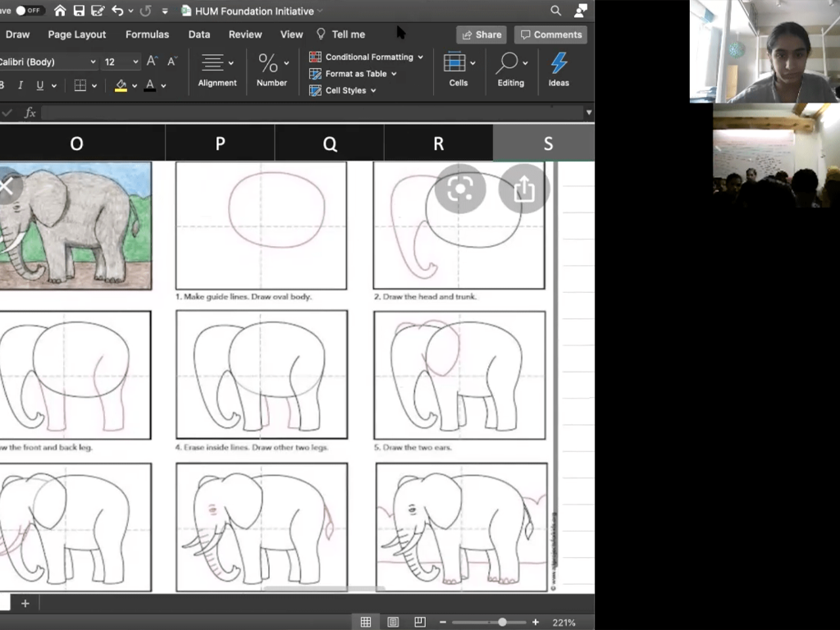Screen dimensions: 840x630
Task: Click the share-with-people icon in title bar
Action: [581, 11]
